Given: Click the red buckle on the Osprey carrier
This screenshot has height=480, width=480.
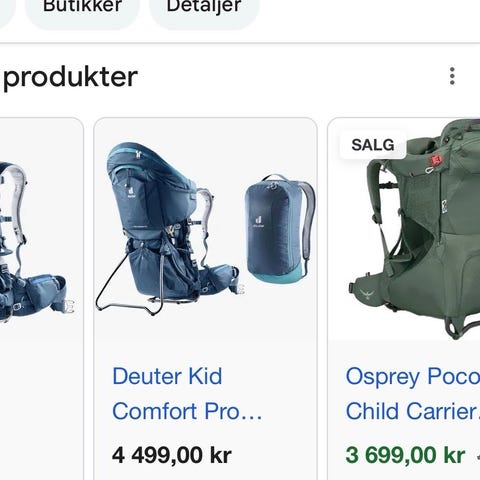Looking at the screenshot, I should click(x=436, y=160).
